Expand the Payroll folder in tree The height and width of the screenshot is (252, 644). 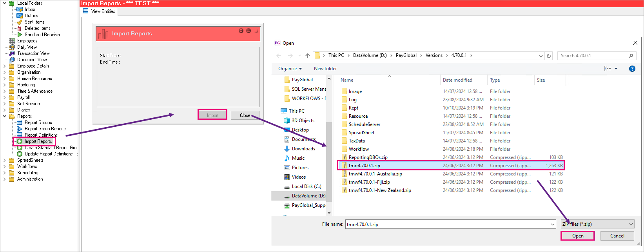coord(4,97)
